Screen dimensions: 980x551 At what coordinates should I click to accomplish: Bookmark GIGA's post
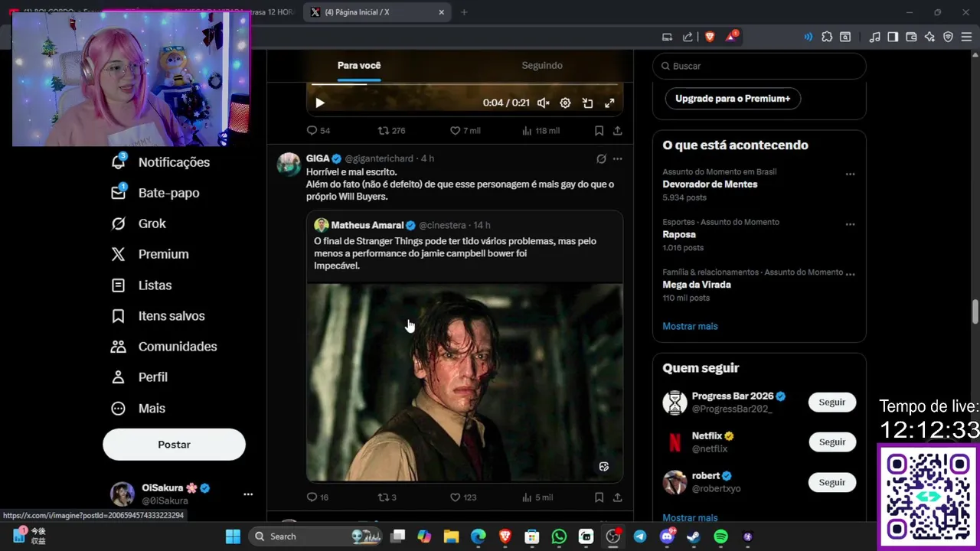point(599,497)
